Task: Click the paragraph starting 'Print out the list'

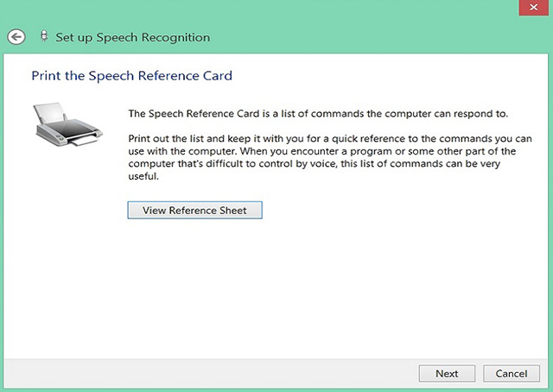Action: (x=330, y=157)
